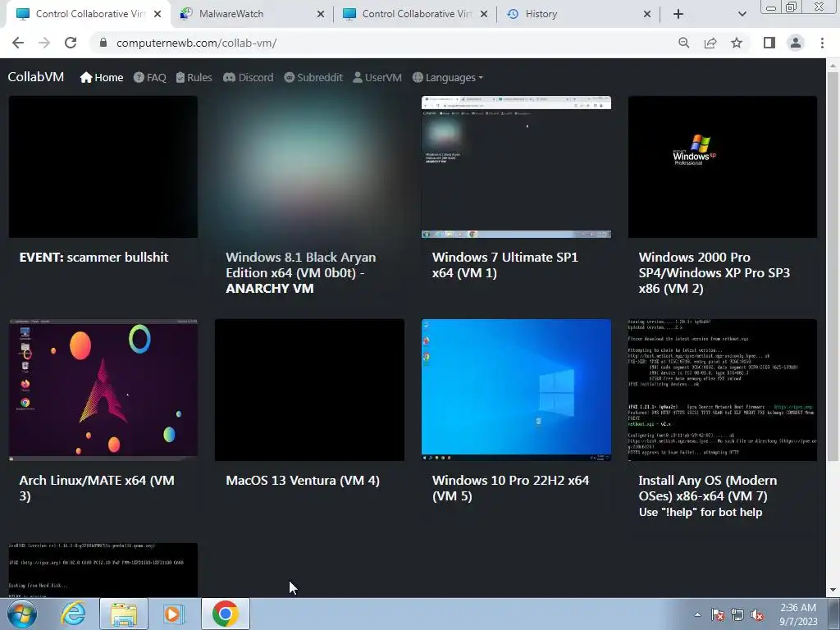Click the CollabVM brand logo
The width and height of the screenshot is (840, 630).
pyautogui.click(x=36, y=77)
